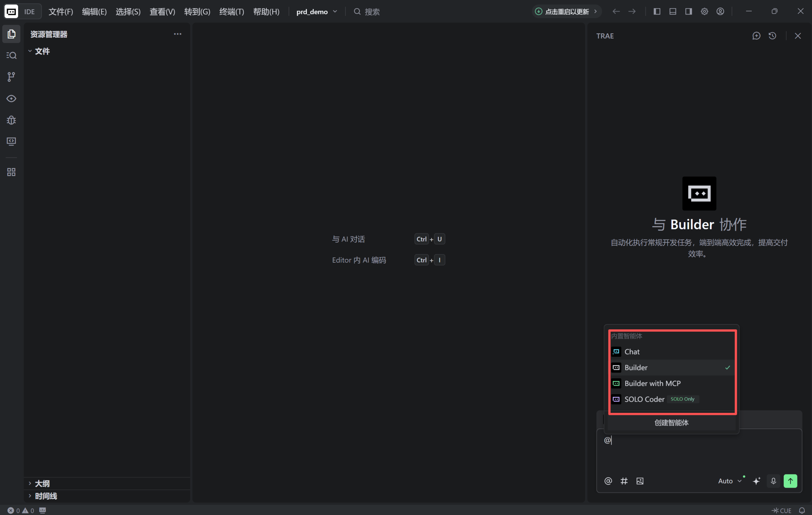The width and height of the screenshot is (812, 515).
Task: Expand the 大纲 outline section
Action: tap(42, 483)
